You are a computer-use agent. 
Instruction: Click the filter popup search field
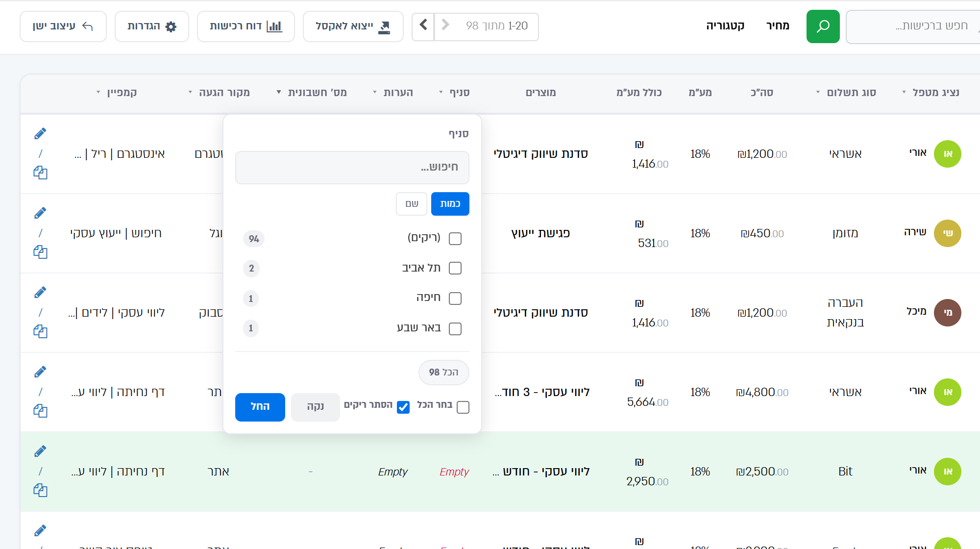352,168
